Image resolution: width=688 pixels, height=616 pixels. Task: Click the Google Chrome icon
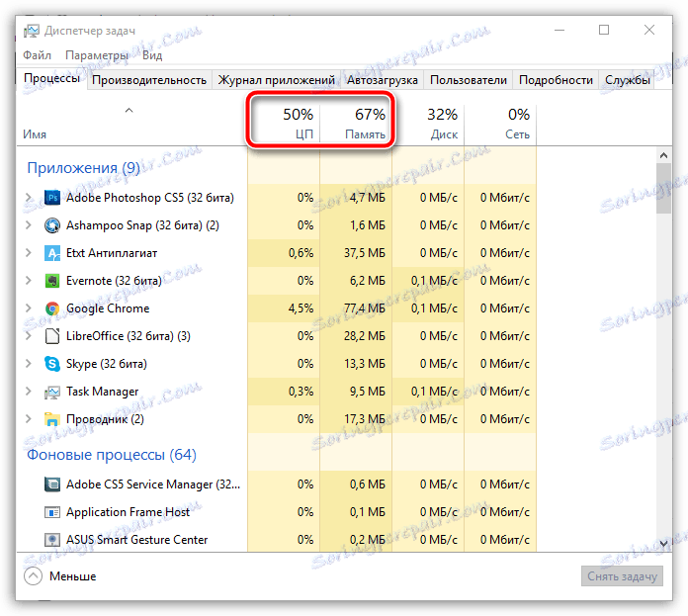pos(52,308)
